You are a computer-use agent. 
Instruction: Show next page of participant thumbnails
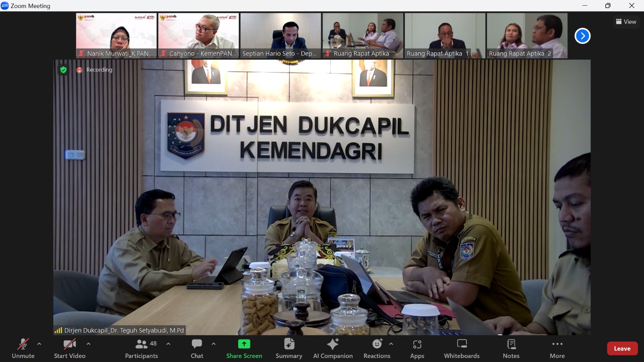pos(582,36)
